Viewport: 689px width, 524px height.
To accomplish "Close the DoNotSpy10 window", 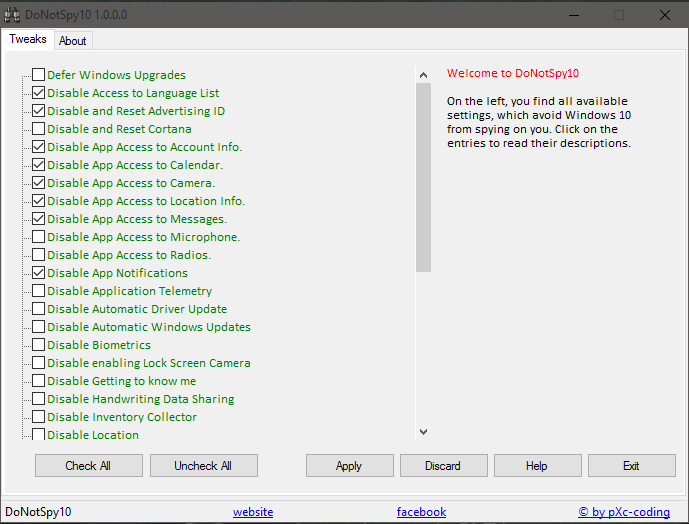I will tap(665, 15).
